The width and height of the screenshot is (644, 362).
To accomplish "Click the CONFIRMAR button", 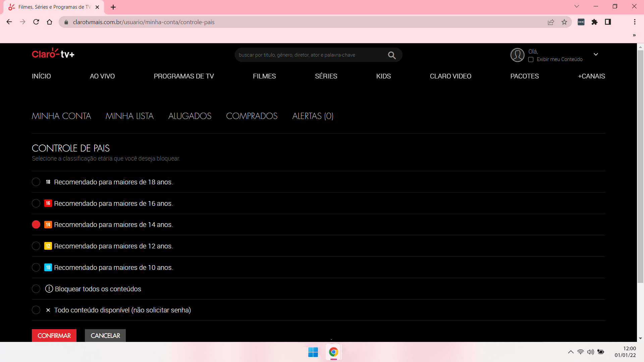I will (x=54, y=336).
